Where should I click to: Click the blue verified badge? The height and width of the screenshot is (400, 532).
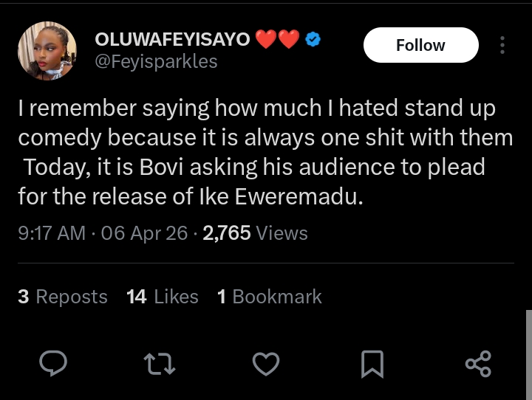click(x=313, y=40)
